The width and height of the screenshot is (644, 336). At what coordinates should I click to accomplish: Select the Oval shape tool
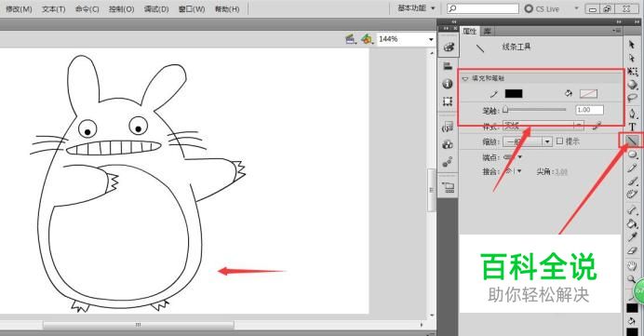(x=632, y=155)
